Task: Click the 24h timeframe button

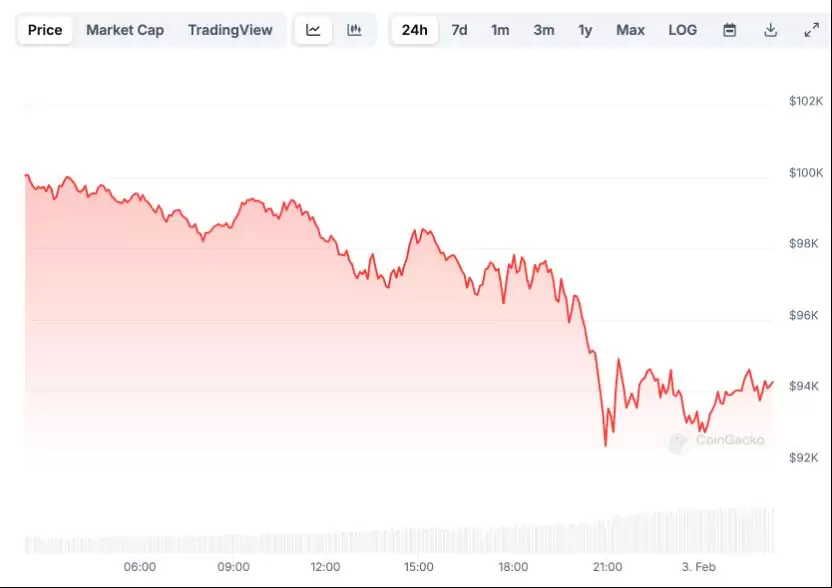Action: pos(414,30)
